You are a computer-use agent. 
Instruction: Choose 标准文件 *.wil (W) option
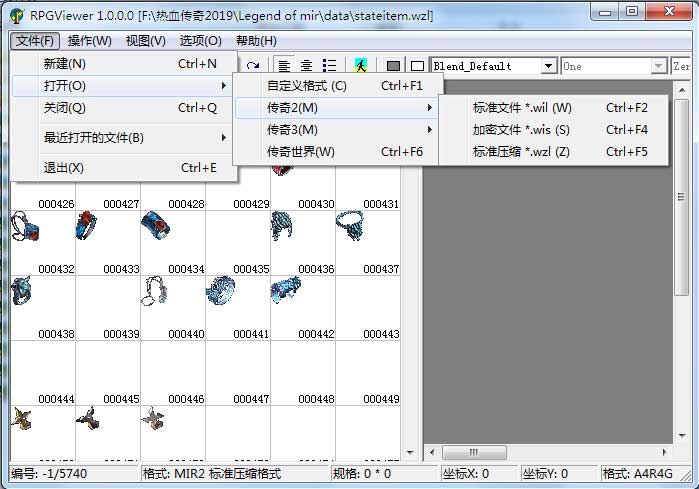click(553, 107)
